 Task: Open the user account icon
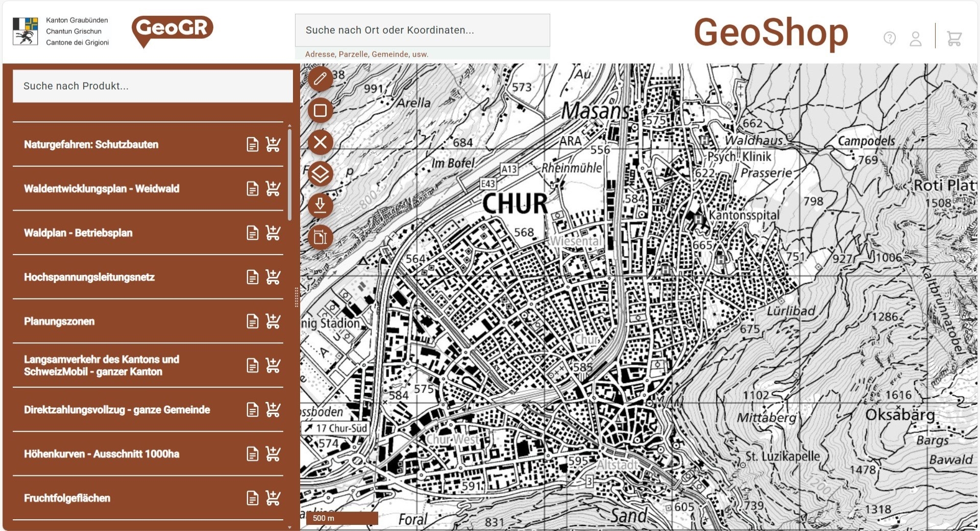[916, 37]
